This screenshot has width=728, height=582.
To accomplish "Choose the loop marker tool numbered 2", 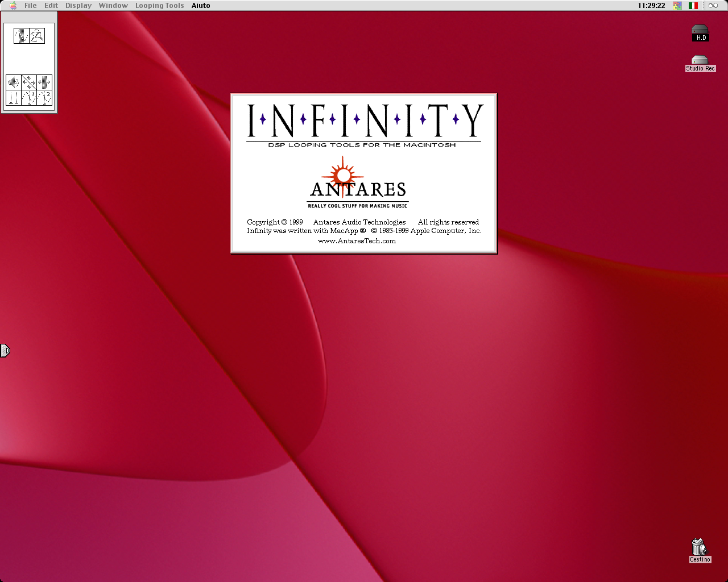I will point(44,98).
